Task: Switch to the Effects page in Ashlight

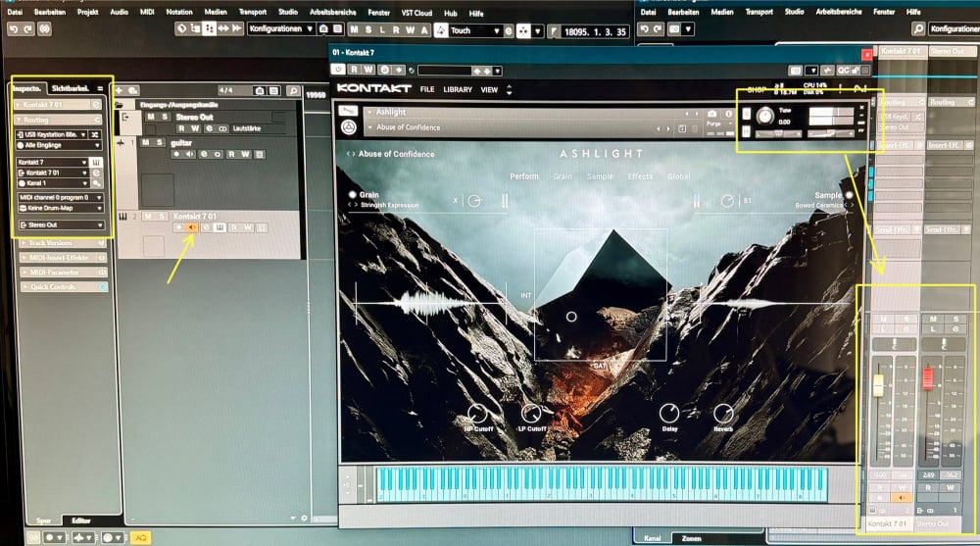Action: [639, 176]
